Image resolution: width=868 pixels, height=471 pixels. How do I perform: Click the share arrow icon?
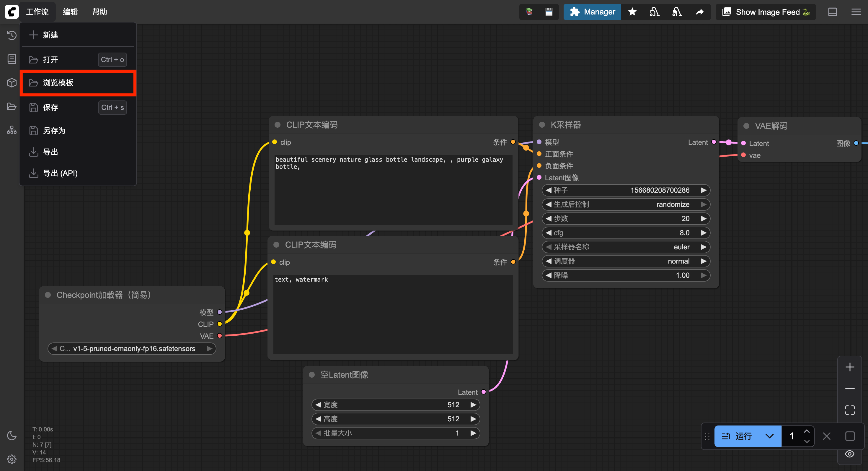[699, 12]
